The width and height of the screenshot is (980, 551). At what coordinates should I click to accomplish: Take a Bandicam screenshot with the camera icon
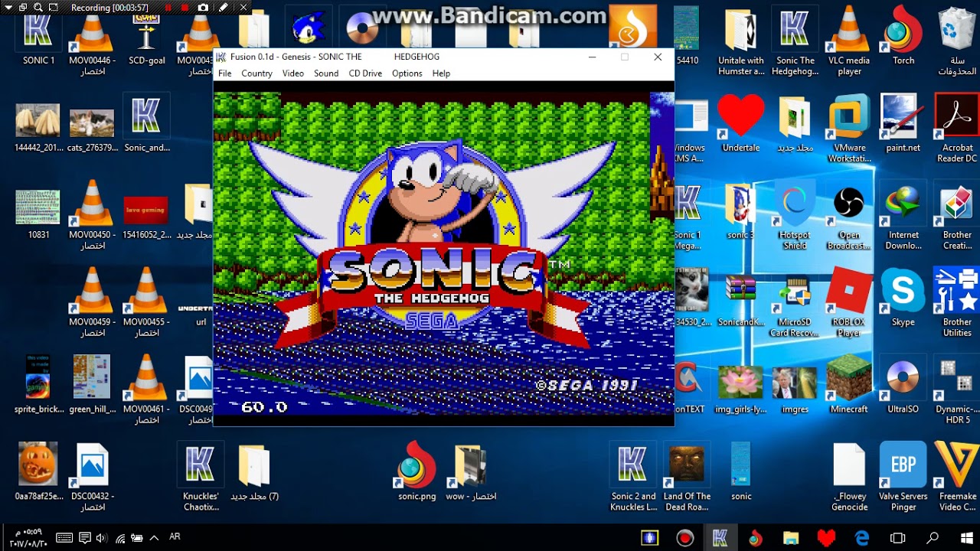(203, 8)
